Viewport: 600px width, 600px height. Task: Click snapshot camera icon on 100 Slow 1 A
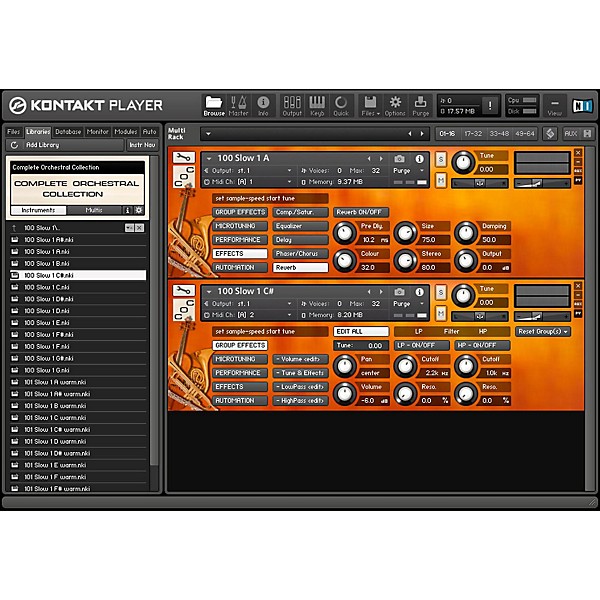click(399, 158)
